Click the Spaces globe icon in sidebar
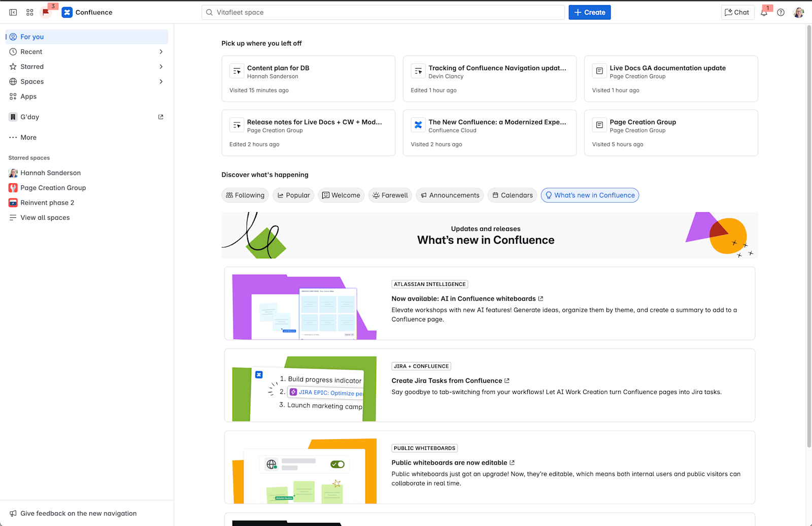 (x=13, y=81)
